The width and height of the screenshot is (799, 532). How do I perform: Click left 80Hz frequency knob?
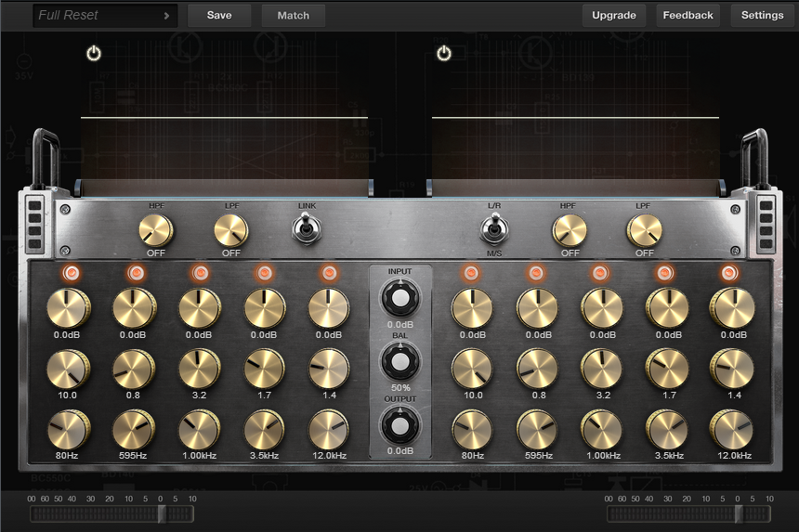(x=68, y=430)
